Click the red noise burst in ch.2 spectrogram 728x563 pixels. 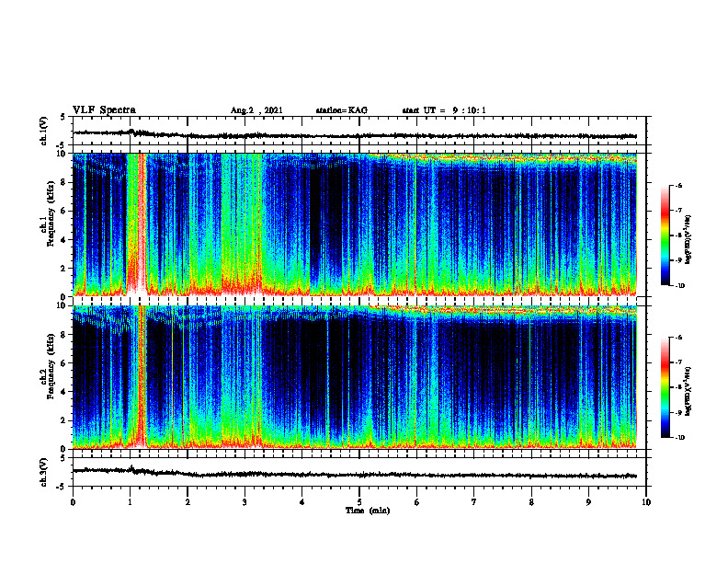(x=142, y=377)
